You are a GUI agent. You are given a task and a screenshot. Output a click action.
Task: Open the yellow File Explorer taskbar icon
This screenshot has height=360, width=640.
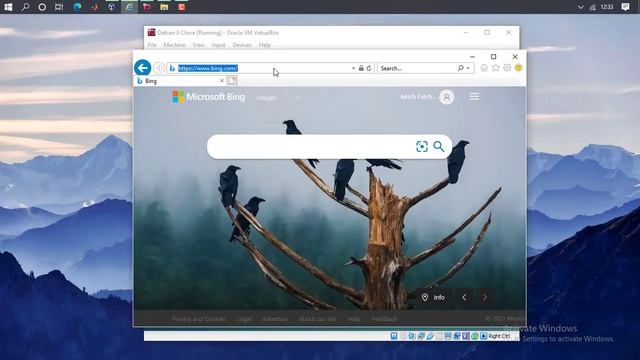(164, 7)
